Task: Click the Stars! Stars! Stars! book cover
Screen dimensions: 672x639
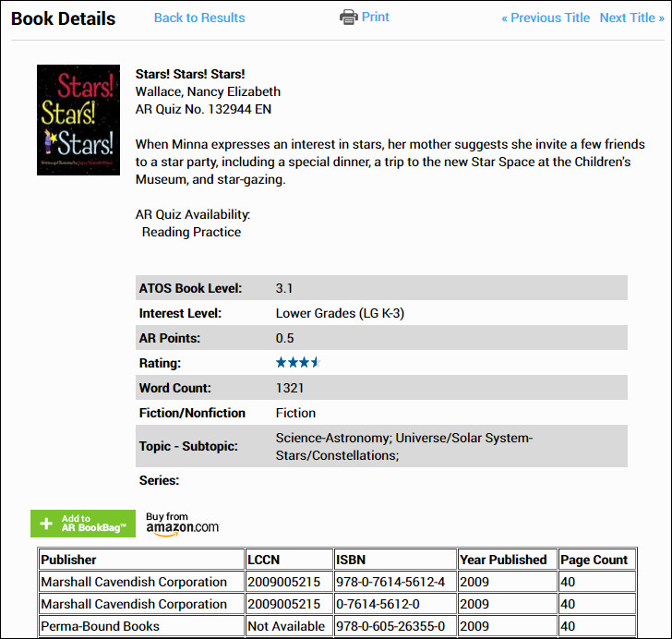Action: tap(78, 120)
